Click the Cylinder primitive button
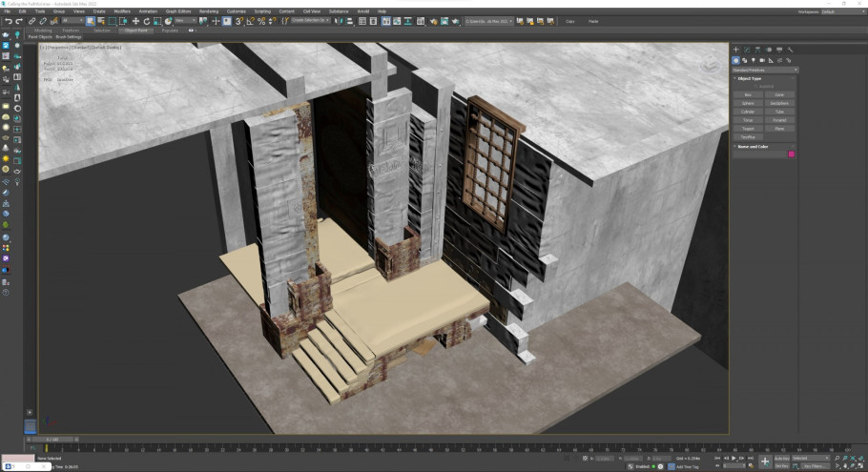 coord(748,112)
